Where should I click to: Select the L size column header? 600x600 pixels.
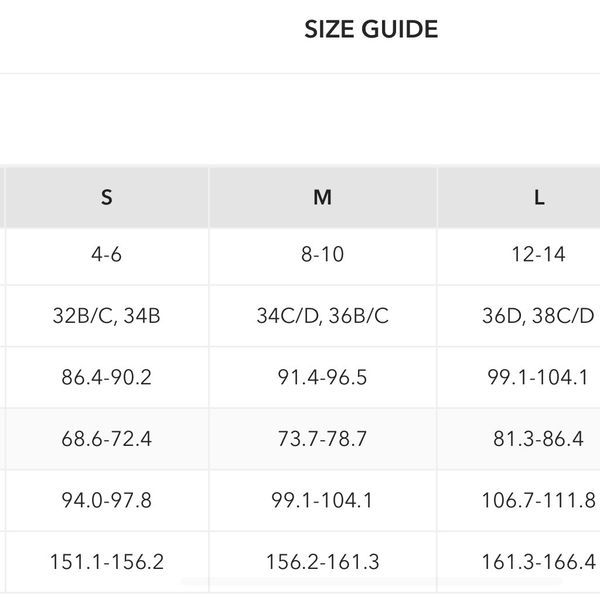pyautogui.click(x=539, y=197)
